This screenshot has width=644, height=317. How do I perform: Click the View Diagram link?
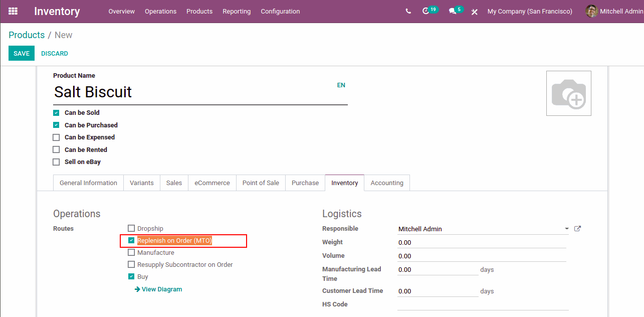click(x=161, y=289)
